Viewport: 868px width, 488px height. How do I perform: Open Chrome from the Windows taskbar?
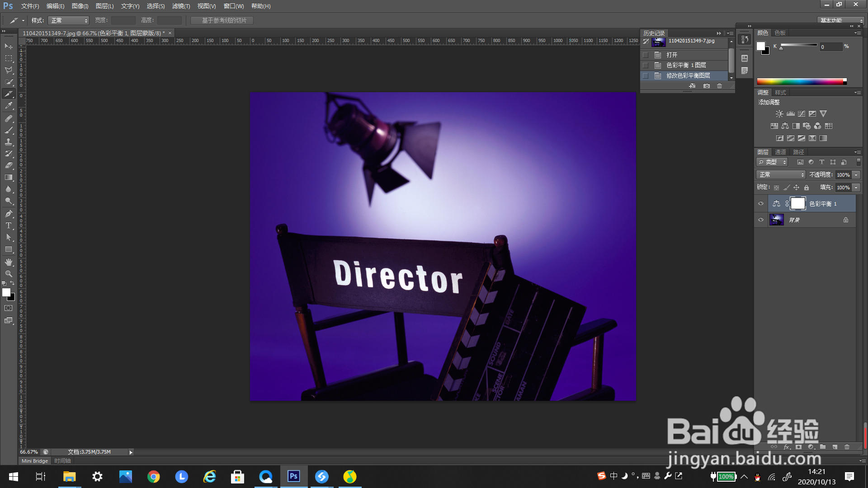(154, 477)
